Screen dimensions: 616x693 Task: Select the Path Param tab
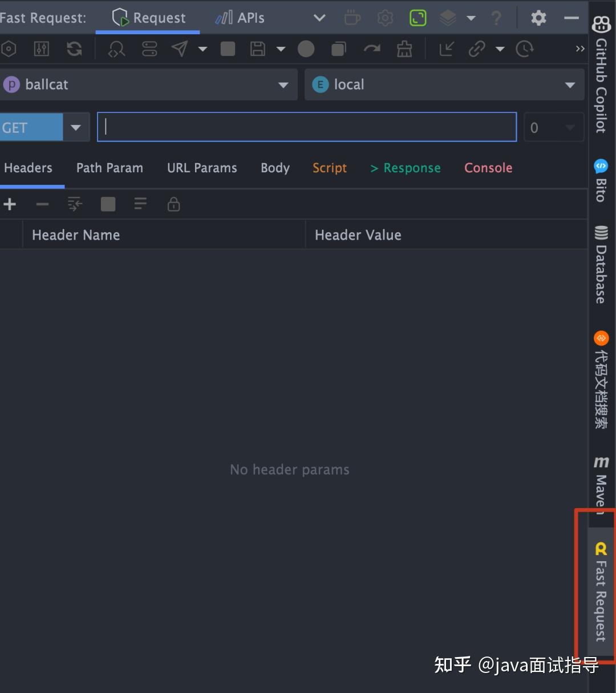110,168
